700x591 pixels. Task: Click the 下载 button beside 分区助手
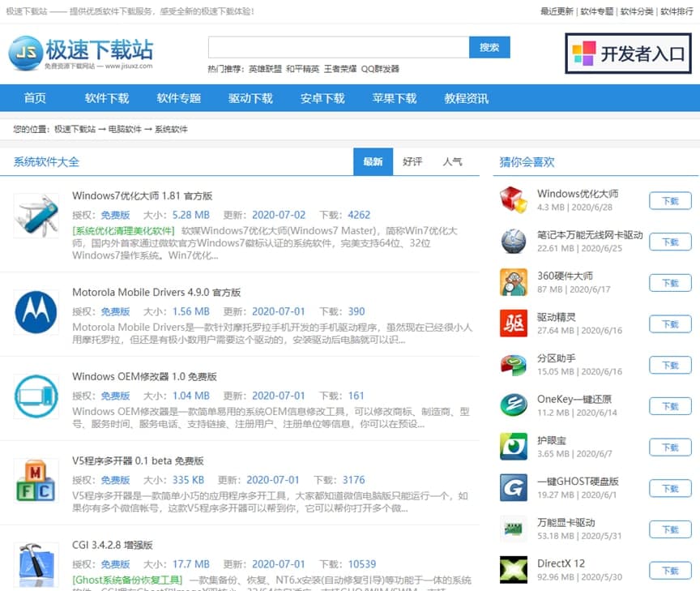[670, 365]
